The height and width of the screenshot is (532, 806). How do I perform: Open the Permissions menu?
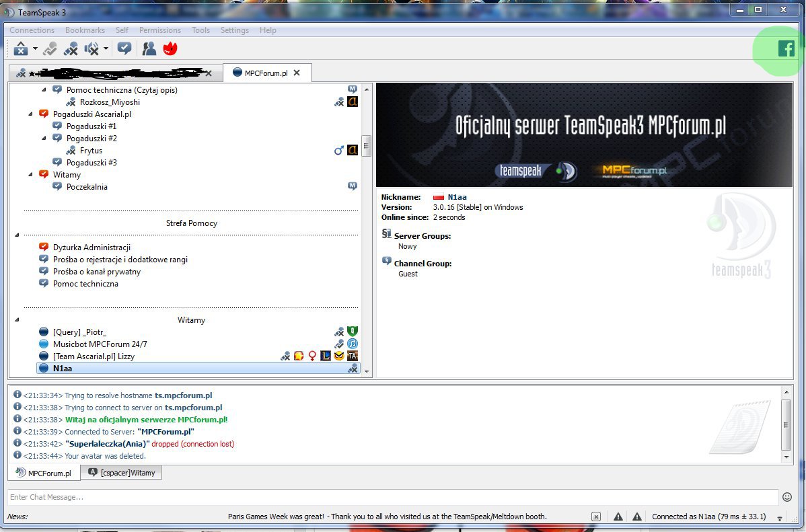(x=160, y=30)
